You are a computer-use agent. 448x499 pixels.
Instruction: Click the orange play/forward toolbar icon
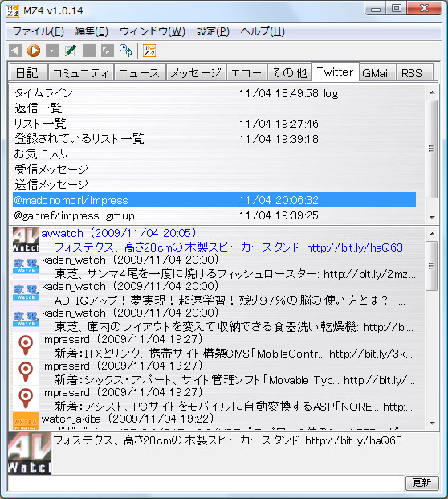34,51
